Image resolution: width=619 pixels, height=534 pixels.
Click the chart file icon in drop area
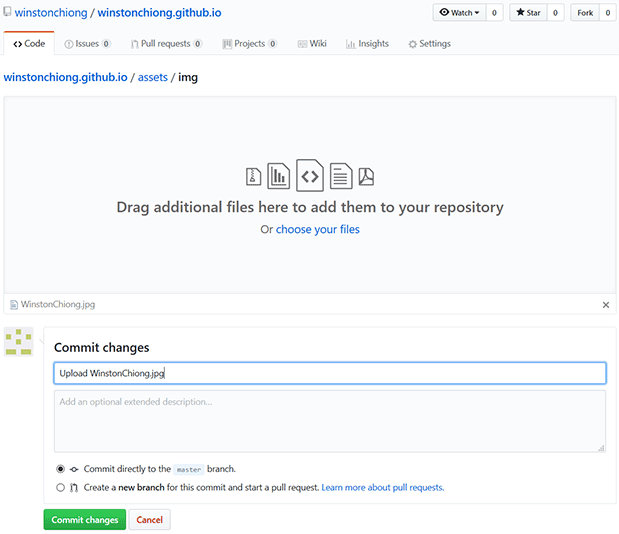pyautogui.click(x=279, y=176)
